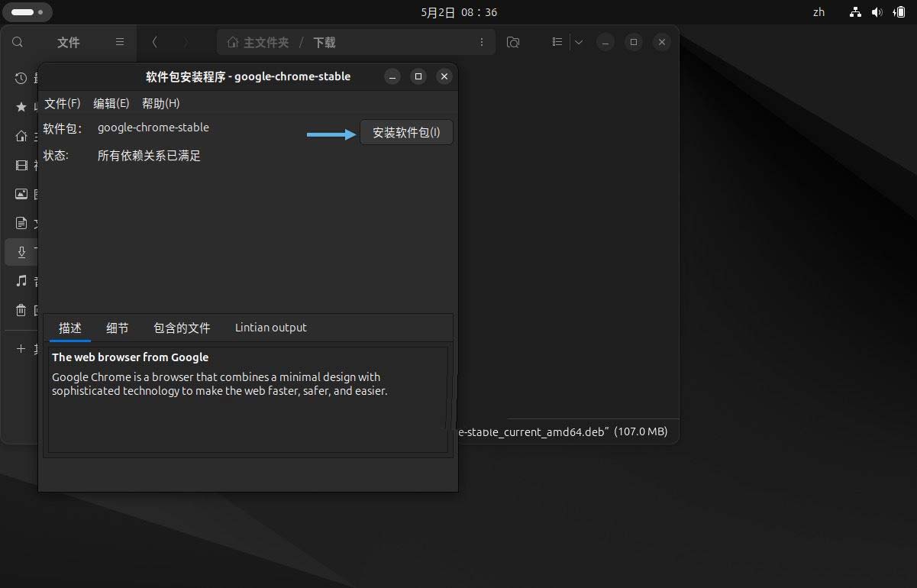Mute sound via the speaker indicator
The width and height of the screenshot is (917, 588).
(877, 11)
